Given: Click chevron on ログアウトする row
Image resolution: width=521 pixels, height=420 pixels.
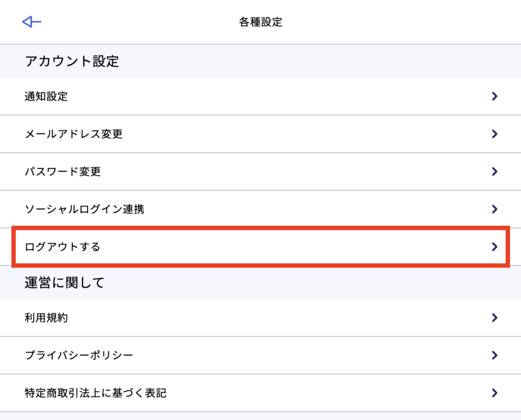Looking at the screenshot, I should 494,247.
